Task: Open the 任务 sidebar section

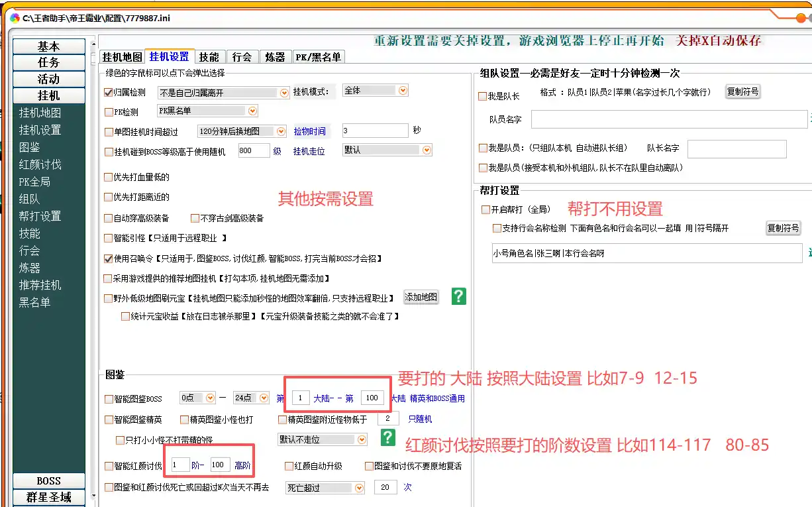Action: (x=49, y=62)
